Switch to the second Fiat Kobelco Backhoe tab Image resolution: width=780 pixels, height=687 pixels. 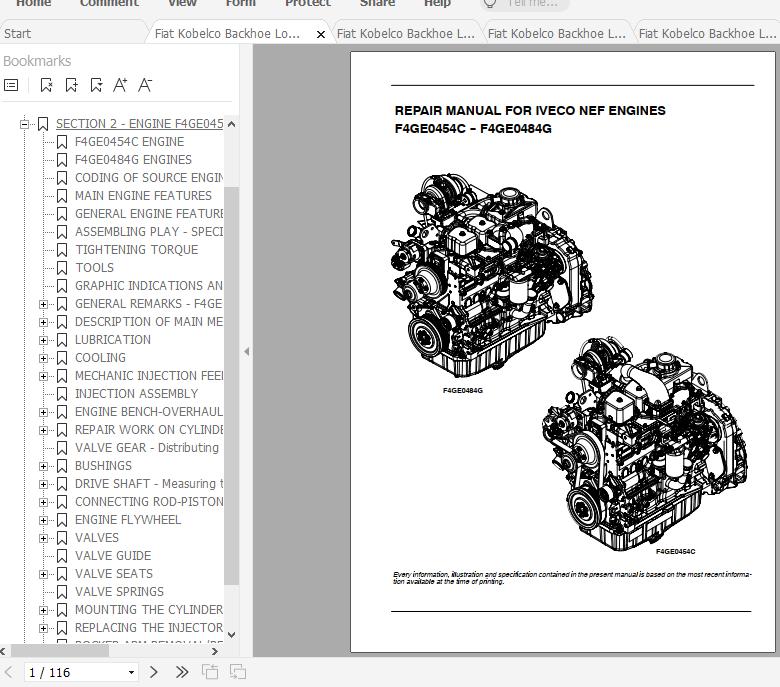(406, 34)
